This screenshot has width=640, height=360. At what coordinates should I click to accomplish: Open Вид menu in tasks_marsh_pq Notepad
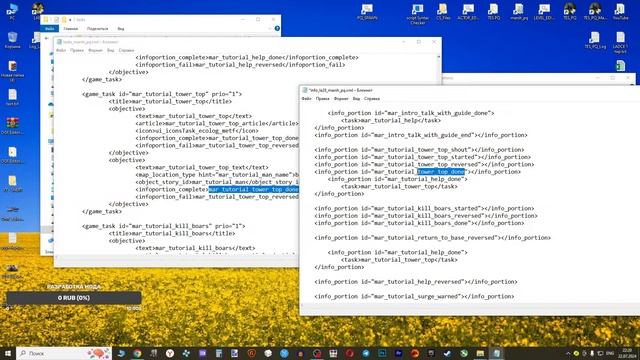tap(111, 50)
